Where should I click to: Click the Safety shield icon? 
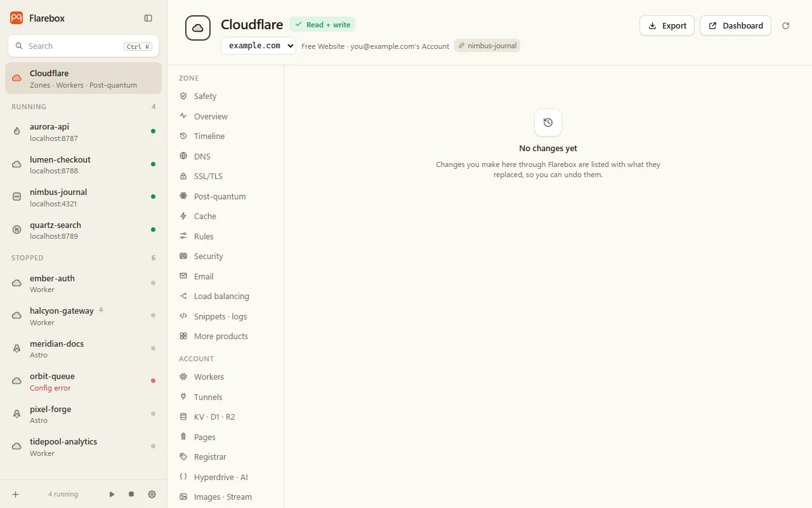point(183,96)
